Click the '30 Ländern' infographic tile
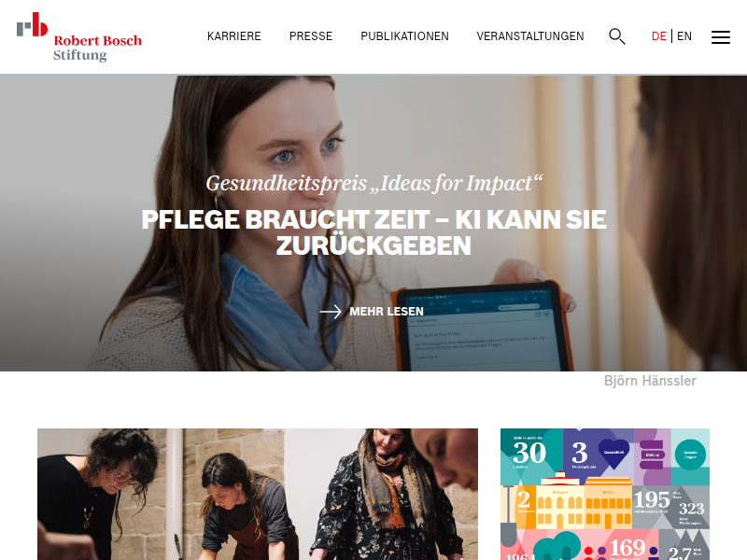Screen dimensions: 747x560 tap(531, 456)
